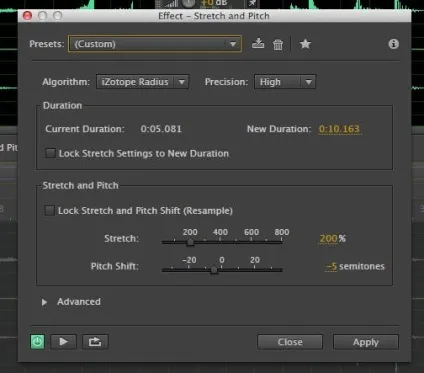The width and height of the screenshot is (424, 373).
Task: Close the dialog with red window button
Action: pos(27,16)
